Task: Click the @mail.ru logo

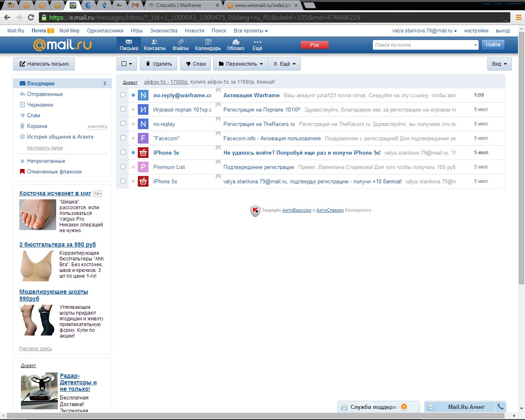Action: 62,45
